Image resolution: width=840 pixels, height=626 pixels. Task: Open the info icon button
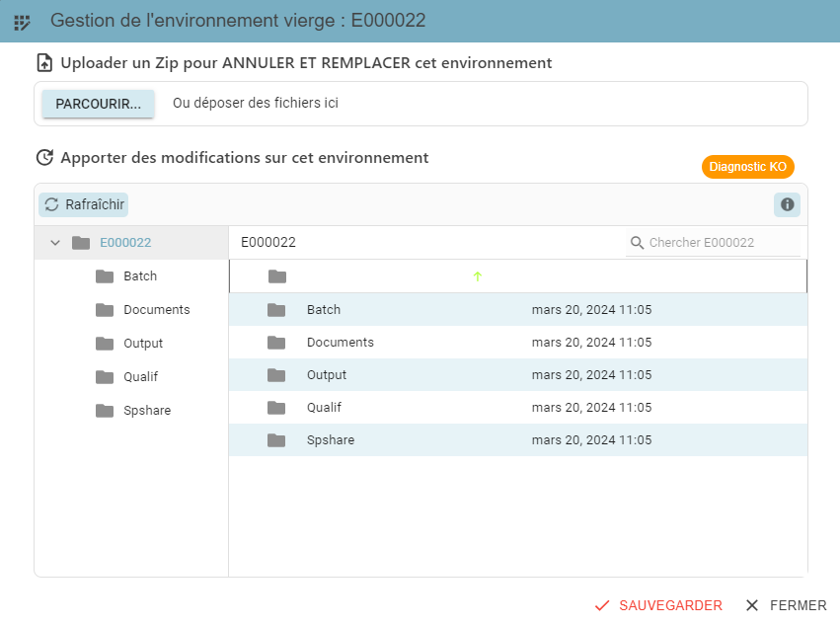tap(787, 204)
